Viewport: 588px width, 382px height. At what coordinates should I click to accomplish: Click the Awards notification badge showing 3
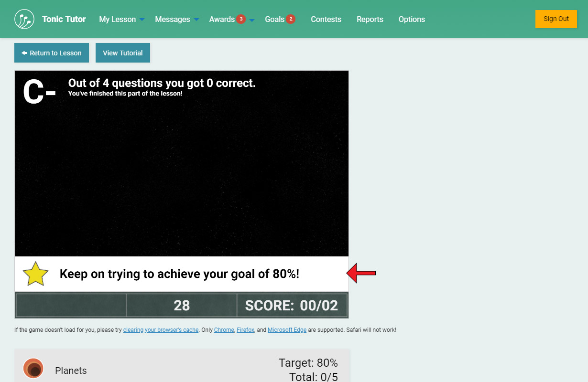pos(241,19)
